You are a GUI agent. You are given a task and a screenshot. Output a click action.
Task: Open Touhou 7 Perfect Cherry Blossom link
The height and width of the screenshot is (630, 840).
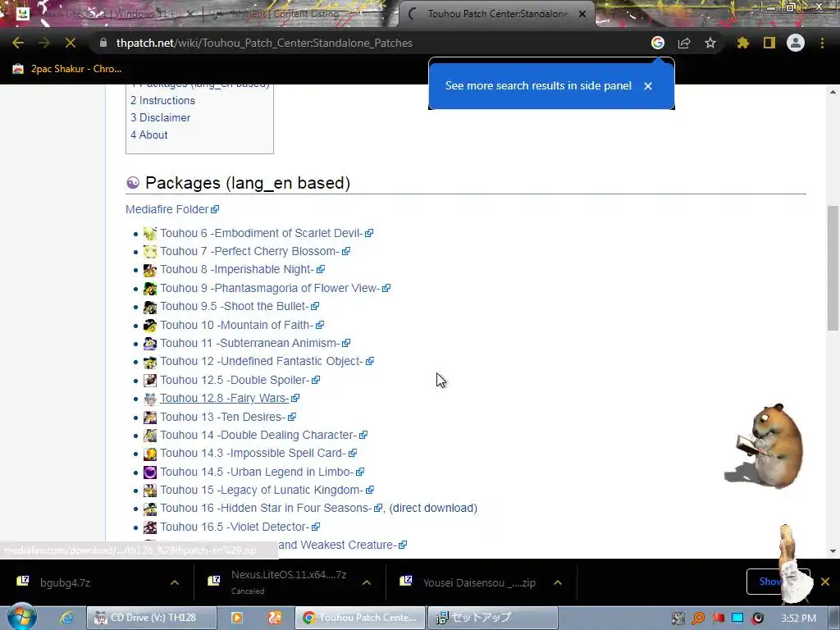tap(255, 251)
